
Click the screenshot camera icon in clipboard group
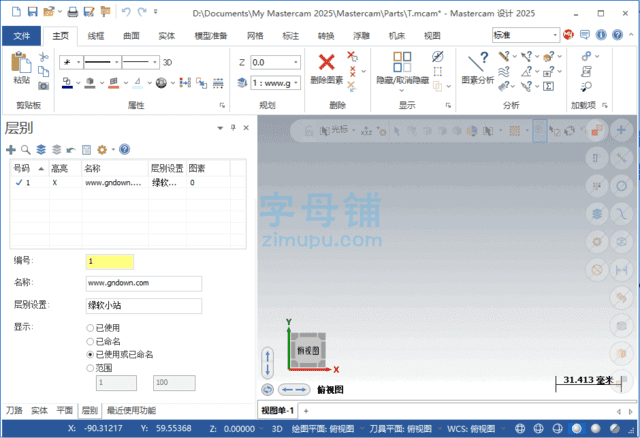[44, 86]
